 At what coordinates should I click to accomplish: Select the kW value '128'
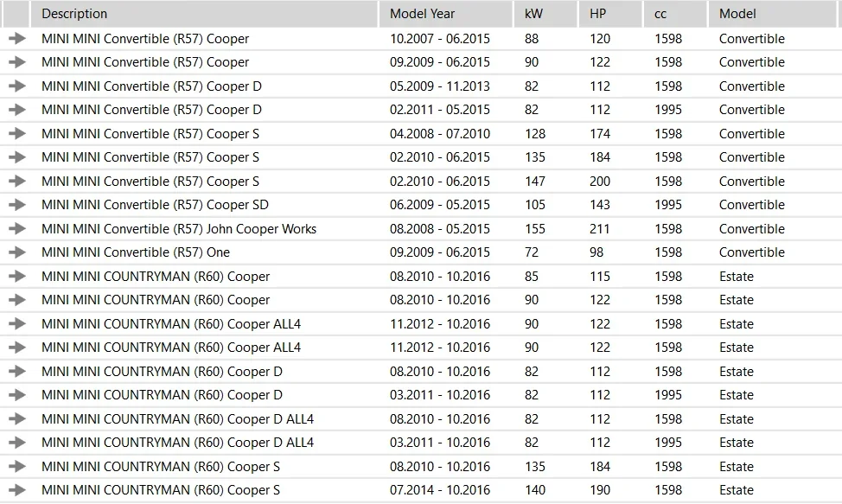(535, 134)
